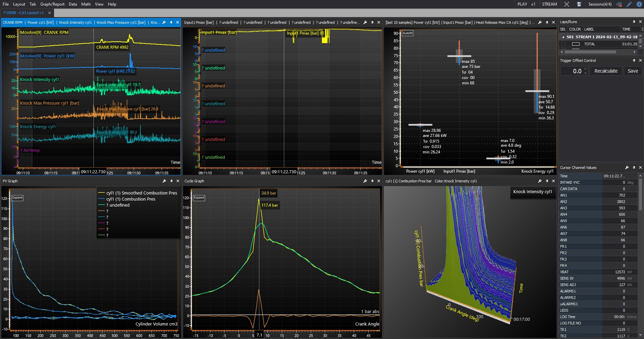Click the pencil edit icon beside Sessions
Viewport: 644px width, 339px height.
[x=629, y=4]
